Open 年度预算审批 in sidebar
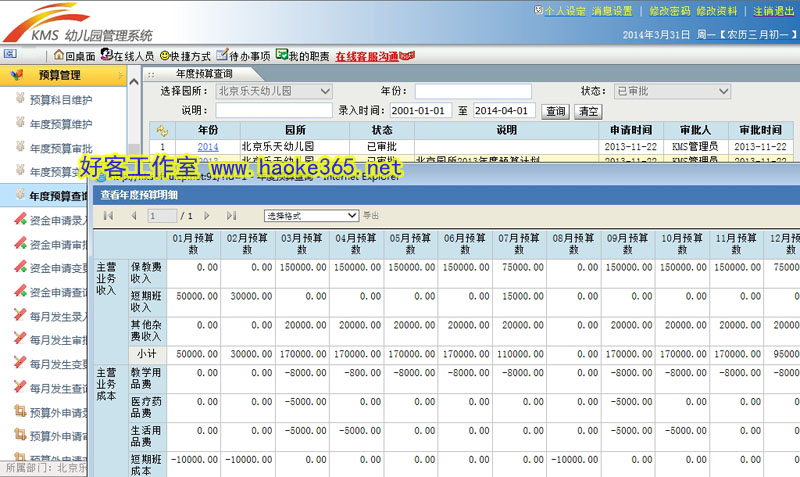800x477 pixels. click(61, 148)
